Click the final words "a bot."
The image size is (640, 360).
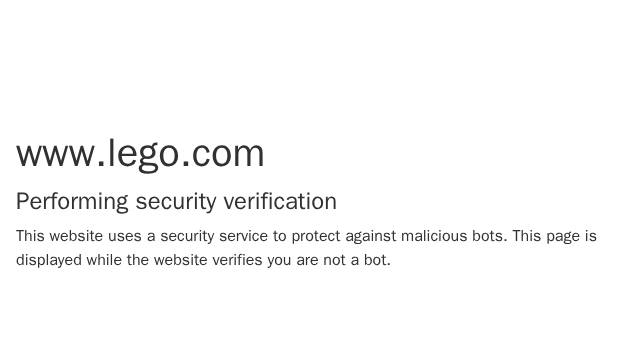coord(371,260)
